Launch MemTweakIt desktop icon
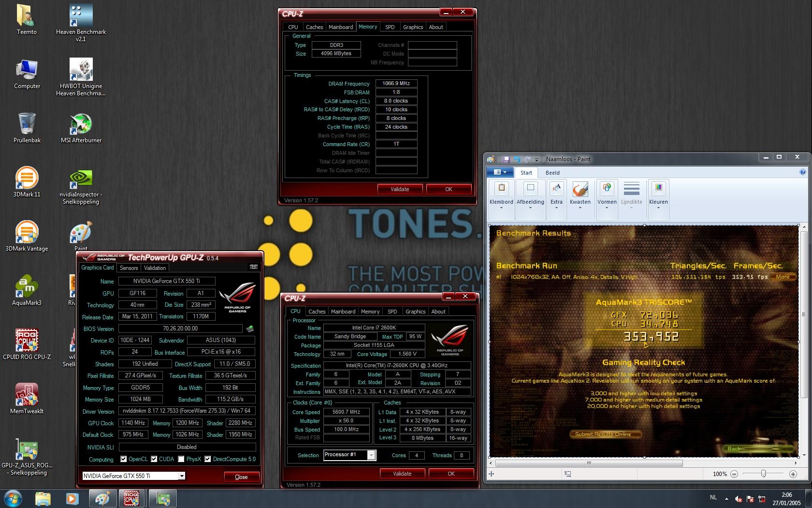The height and width of the screenshot is (508, 812). (x=27, y=399)
